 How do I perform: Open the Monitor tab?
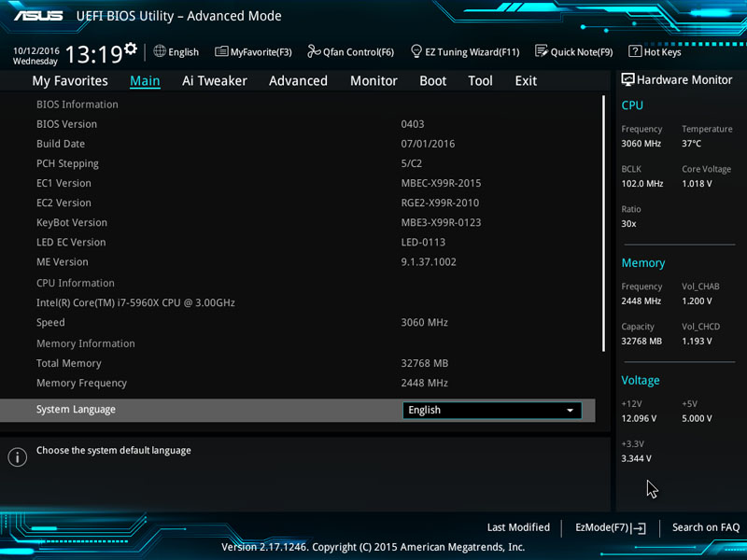click(373, 81)
